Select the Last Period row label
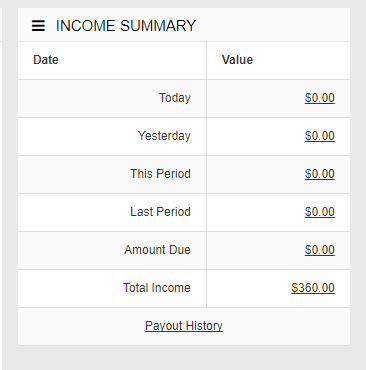Image resolution: width=366 pixels, height=370 pixels. [160, 212]
